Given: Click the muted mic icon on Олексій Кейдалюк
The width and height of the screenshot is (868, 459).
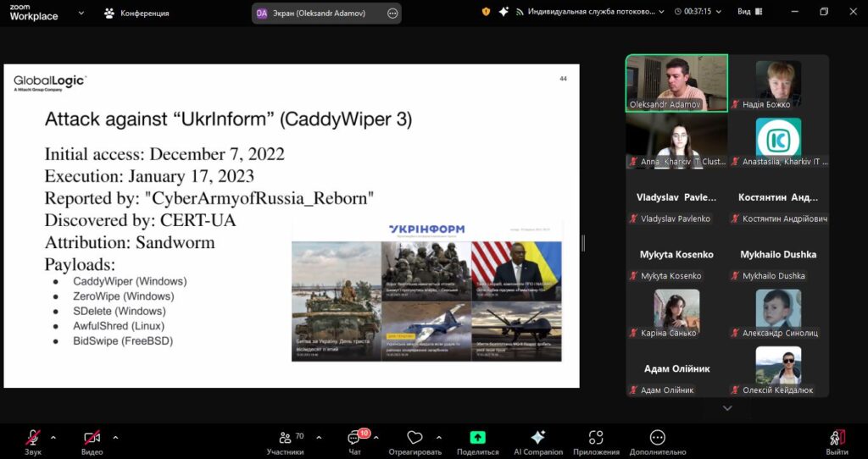Looking at the screenshot, I should (x=735, y=390).
